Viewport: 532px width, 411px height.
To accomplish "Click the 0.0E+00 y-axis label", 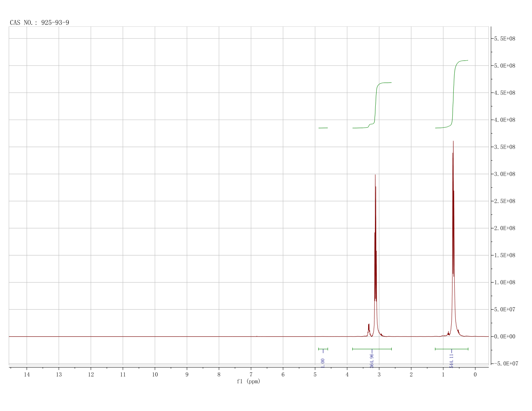I will tap(505, 337).
